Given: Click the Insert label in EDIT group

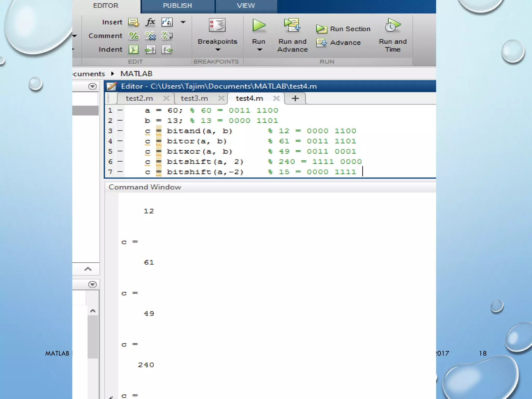Looking at the screenshot, I should pos(112,22).
